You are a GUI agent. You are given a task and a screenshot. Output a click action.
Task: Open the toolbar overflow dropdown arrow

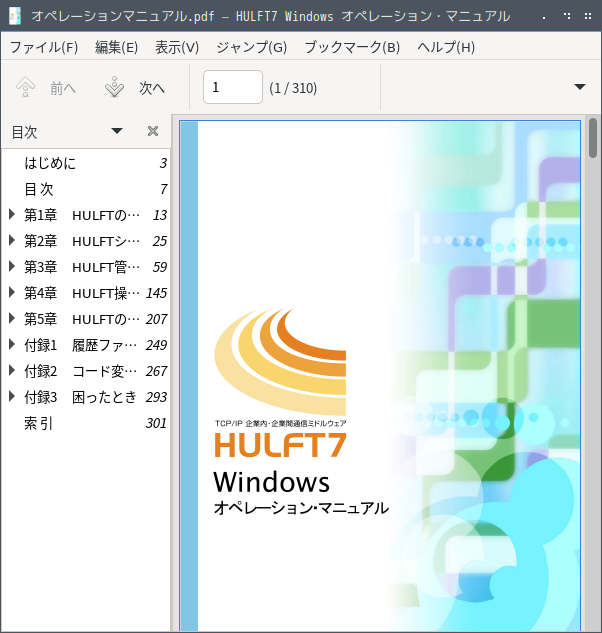580,87
